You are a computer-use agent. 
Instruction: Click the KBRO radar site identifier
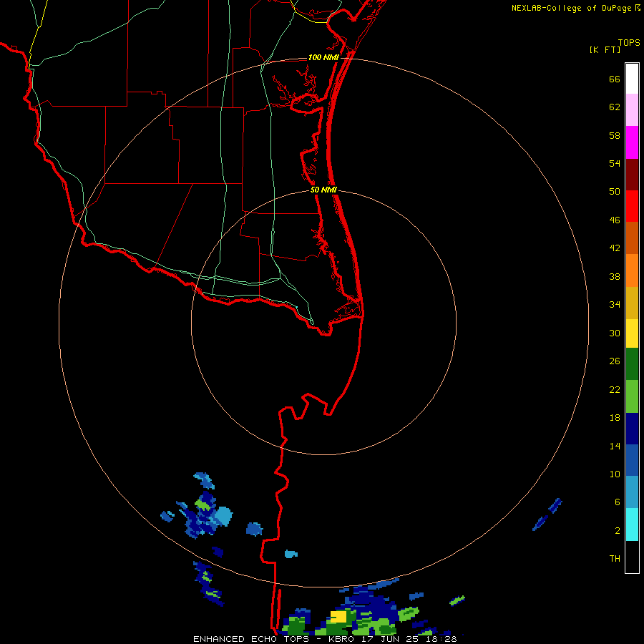(x=341, y=639)
